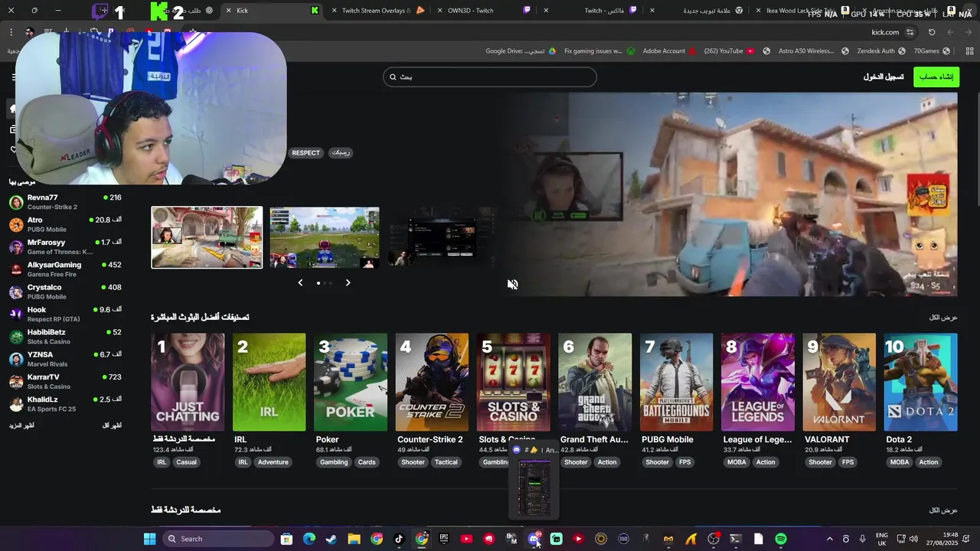980x551 pixels.
Task: Select the MOBA tag under Dota 2
Action: click(900, 462)
